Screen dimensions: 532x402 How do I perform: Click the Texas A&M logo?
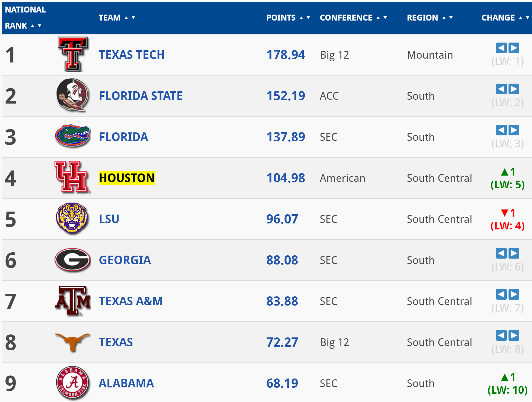[73, 301]
